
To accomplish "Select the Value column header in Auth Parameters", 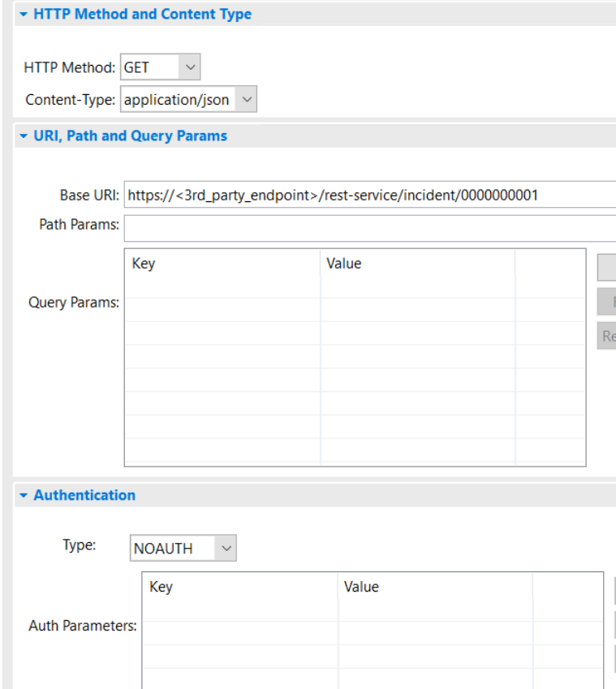I will pos(435,587).
